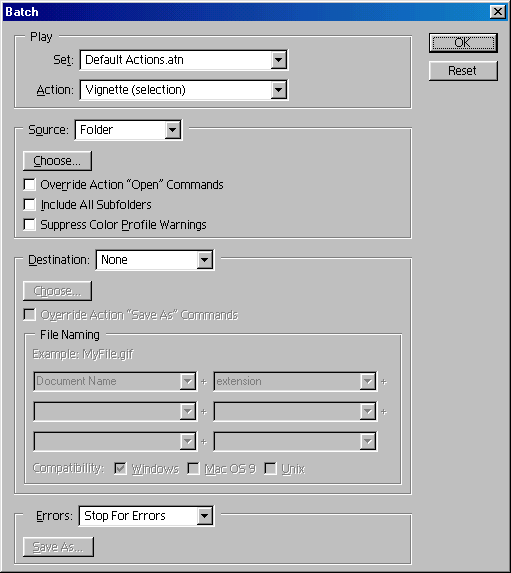
Task: Click the Errors Save As... button
Action: point(58,547)
